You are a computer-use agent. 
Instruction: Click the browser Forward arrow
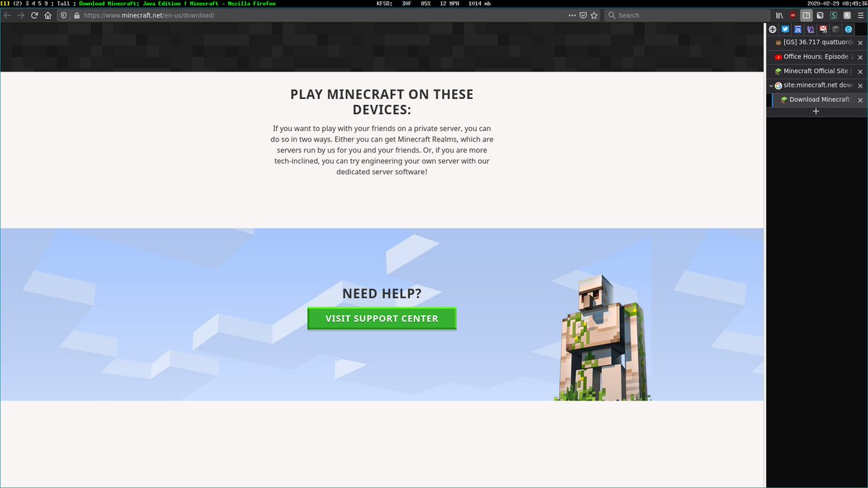(x=20, y=15)
